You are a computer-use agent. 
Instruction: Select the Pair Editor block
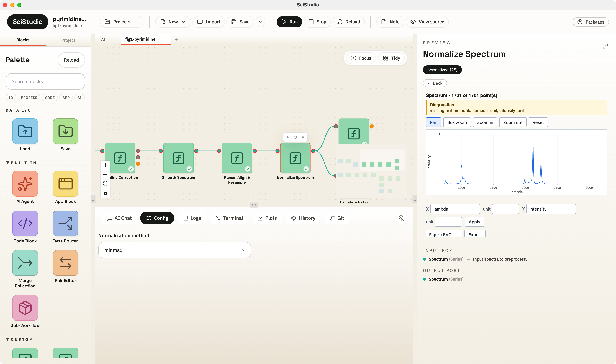point(65,263)
